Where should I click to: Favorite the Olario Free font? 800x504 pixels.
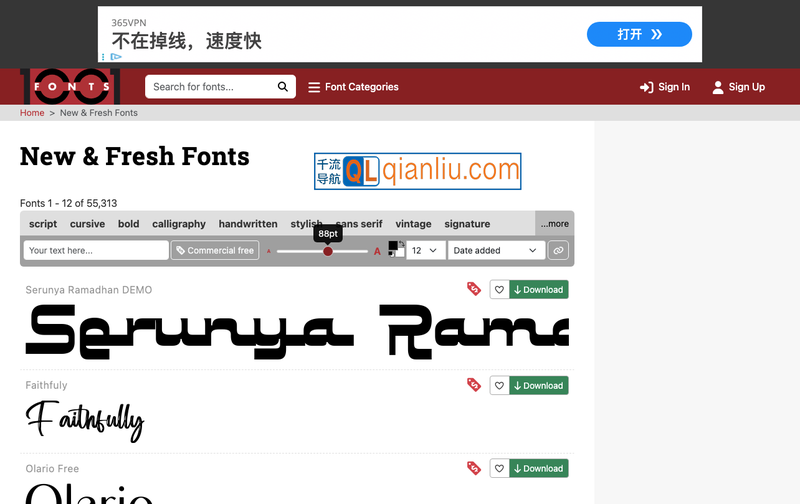click(499, 468)
